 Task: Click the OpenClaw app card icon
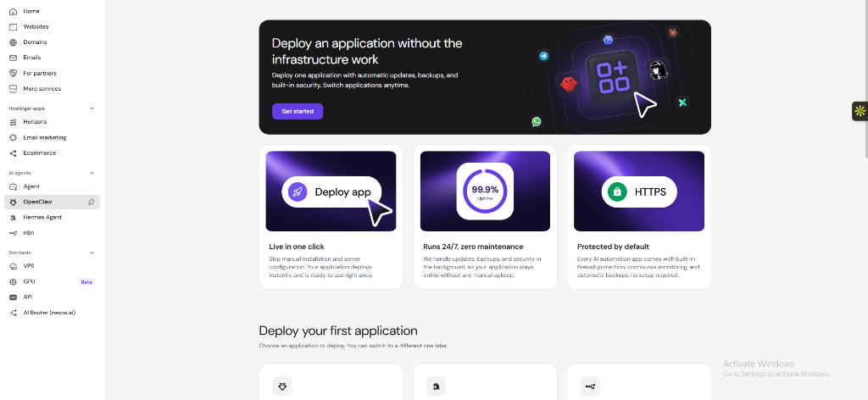pos(282,386)
